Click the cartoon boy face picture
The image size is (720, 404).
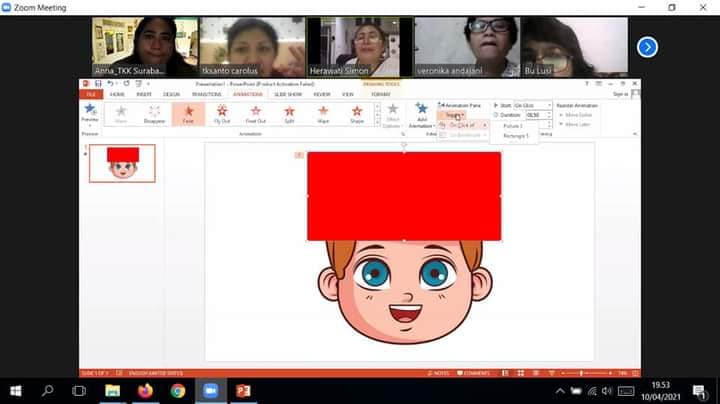(404, 292)
